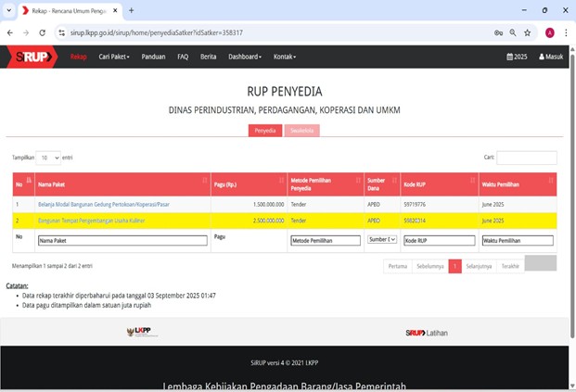
Task: Expand the Cari Paket menu
Action: coord(114,57)
